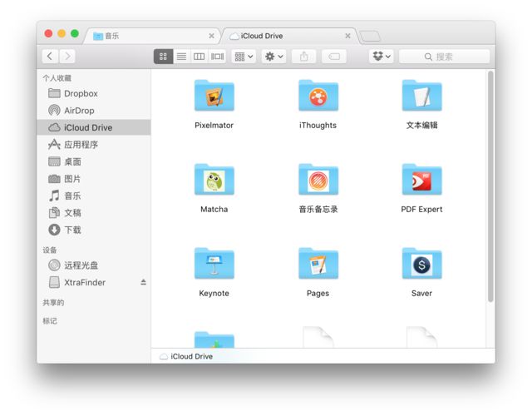This screenshot has width=532, height=416.
Task: Click the 标记 sidebar section header
Action: pyautogui.click(x=50, y=321)
